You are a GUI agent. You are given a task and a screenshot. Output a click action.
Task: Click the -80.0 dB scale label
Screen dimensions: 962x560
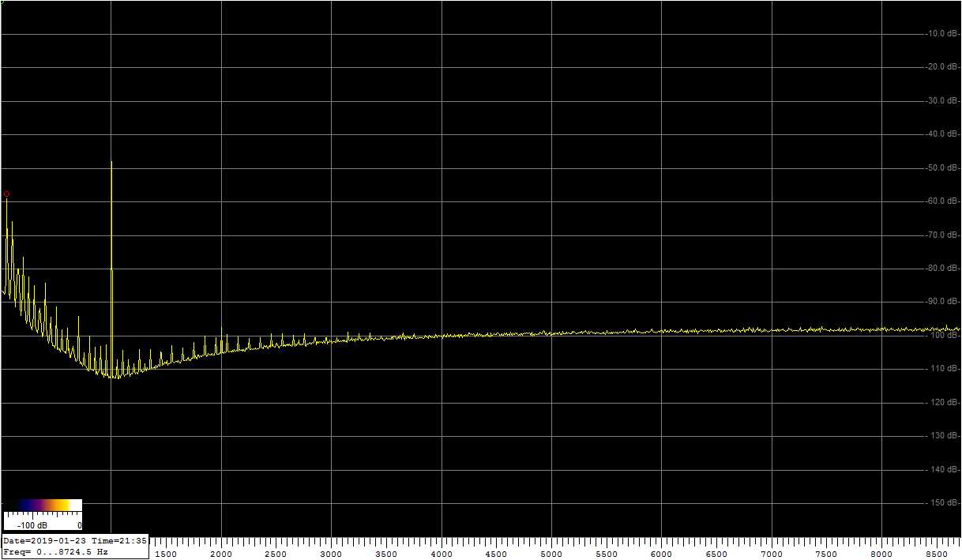(x=942, y=268)
